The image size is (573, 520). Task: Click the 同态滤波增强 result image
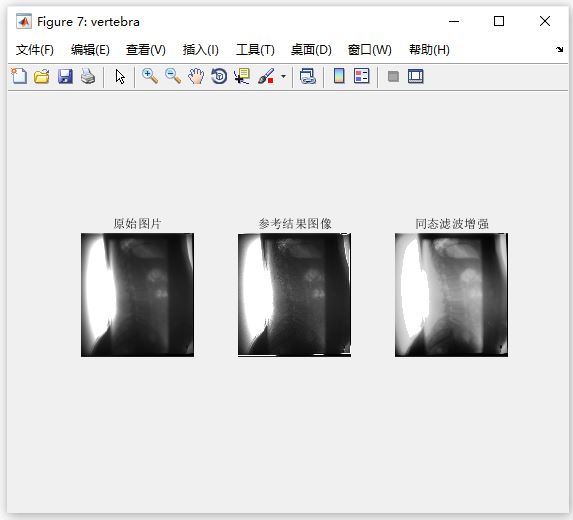(451, 295)
